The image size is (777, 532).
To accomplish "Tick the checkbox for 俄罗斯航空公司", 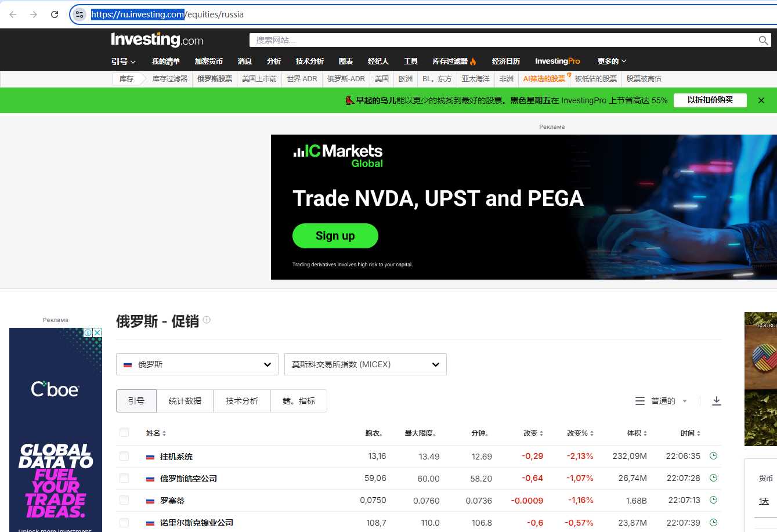I will tap(124, 478).
